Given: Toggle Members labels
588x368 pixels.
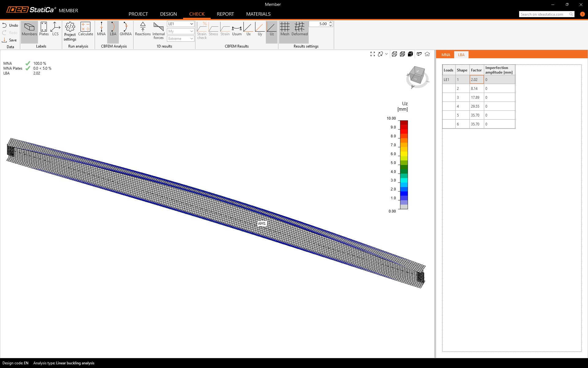Looking at the screenshot, I should pos(29,29).
